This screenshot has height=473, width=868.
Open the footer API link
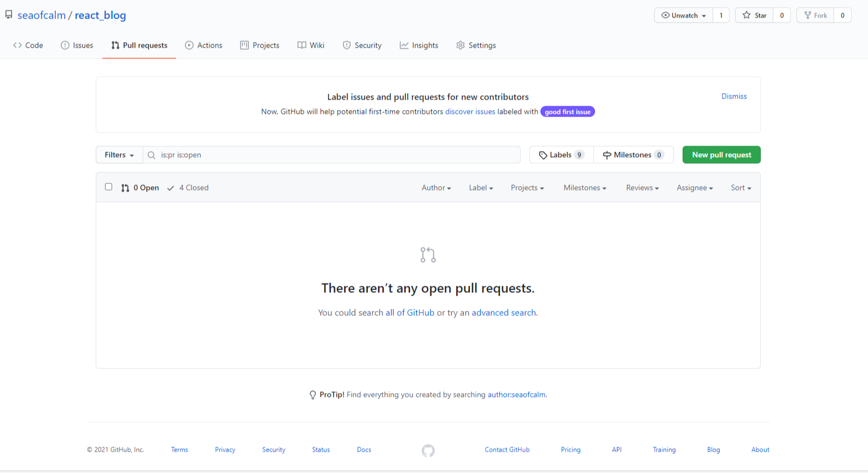click(x=616, y=450)
